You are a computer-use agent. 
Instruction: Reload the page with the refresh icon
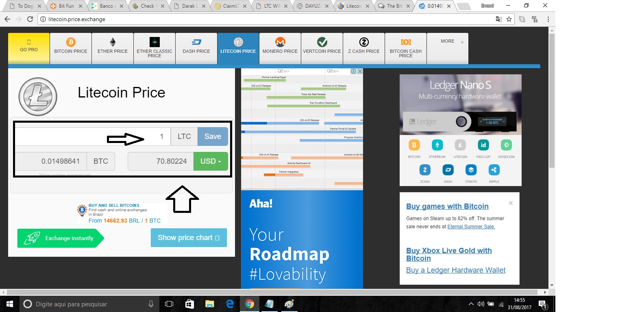tap(30, 19)
